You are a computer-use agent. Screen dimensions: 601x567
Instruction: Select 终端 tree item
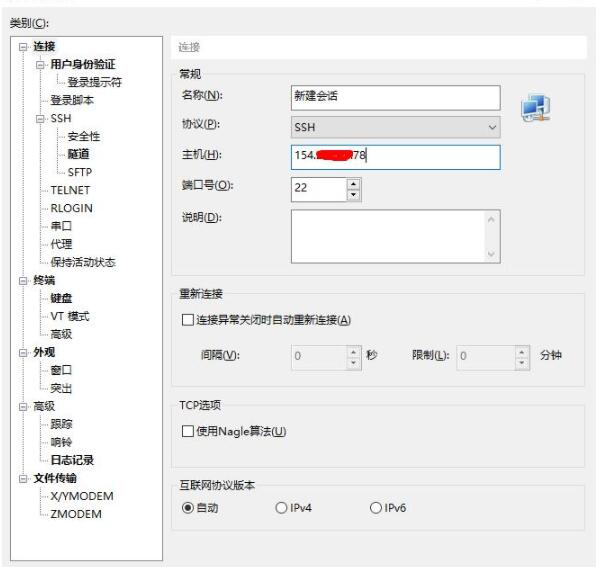44,280
